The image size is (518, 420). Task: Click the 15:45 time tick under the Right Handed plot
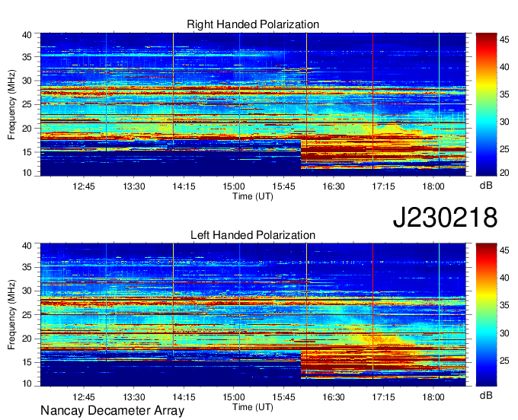tap(284, 186)
